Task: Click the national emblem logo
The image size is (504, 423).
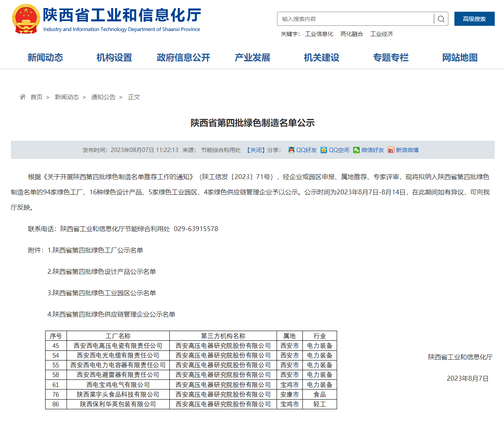Action: (x=26, y=19)
